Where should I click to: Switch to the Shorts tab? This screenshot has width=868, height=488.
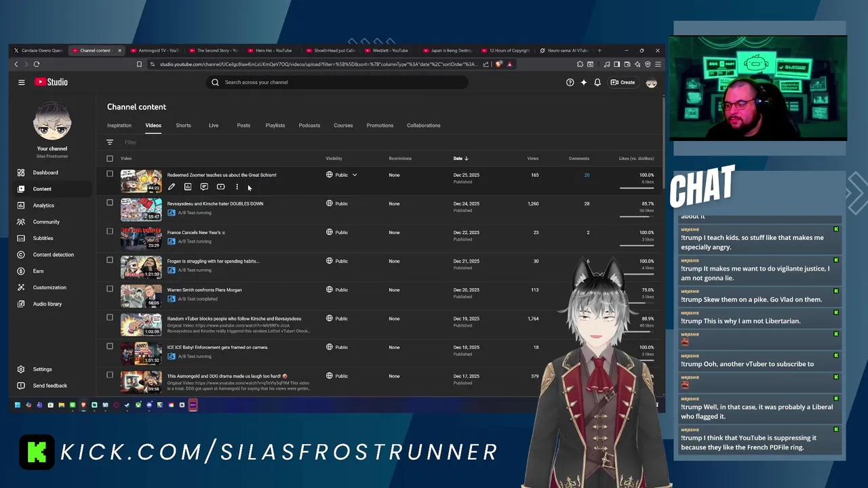(x=183, y=125)
